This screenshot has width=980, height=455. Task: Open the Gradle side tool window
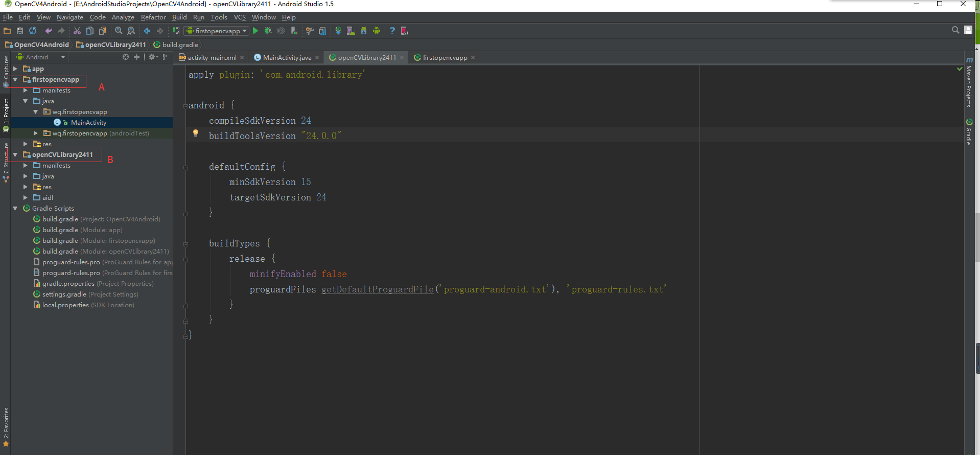969,132
